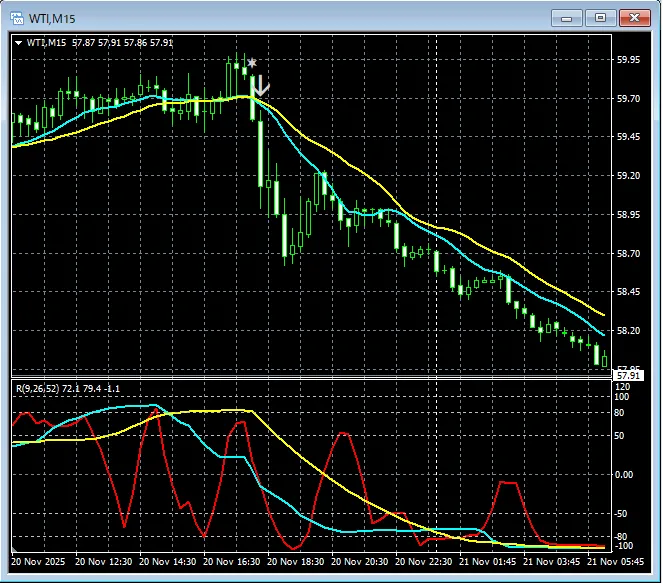Click the 20 Nov 12:30 time label
Screen dimensions: 663x583
pos(104,562)
